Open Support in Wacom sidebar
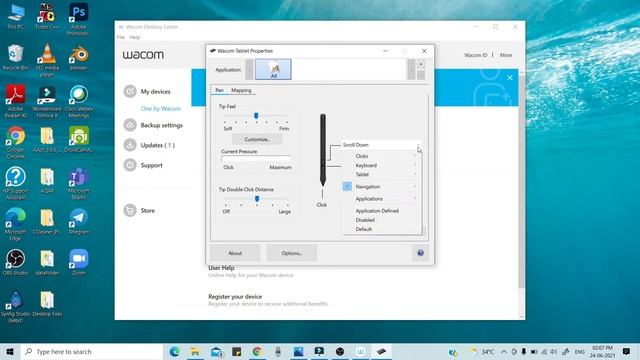Viewport: 640px width, 360px height. pos(143,165)
